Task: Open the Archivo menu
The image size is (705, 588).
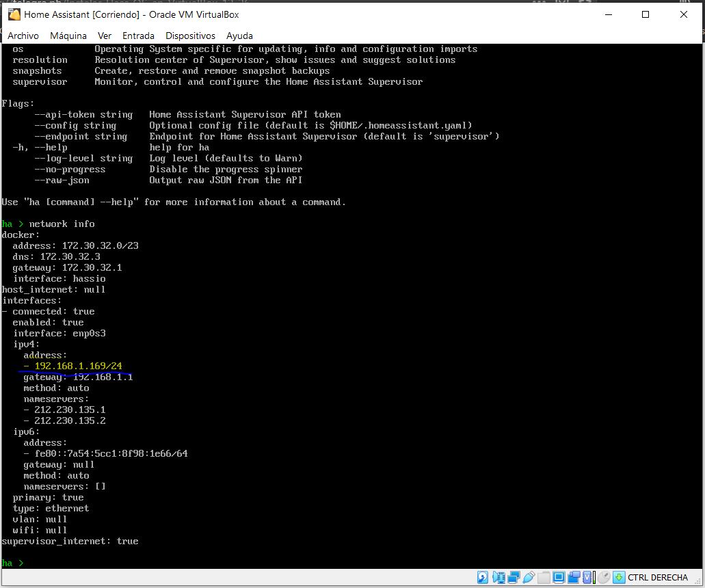Action: coord(23,36)
